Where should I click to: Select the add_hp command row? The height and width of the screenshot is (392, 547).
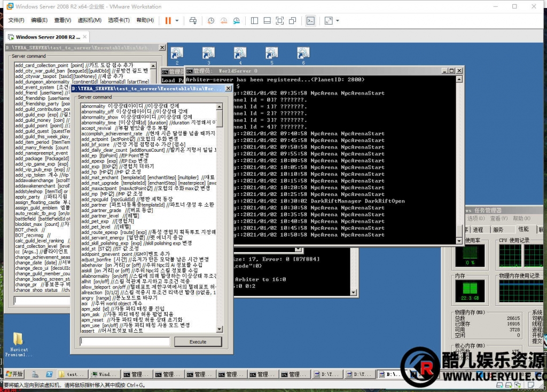149,172
